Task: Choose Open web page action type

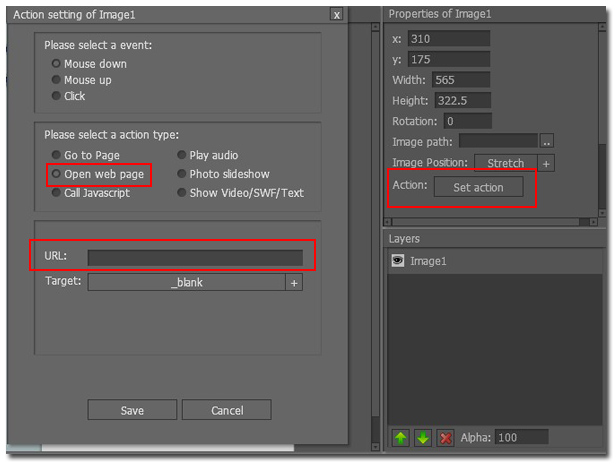Action: (x=56, y=174)
